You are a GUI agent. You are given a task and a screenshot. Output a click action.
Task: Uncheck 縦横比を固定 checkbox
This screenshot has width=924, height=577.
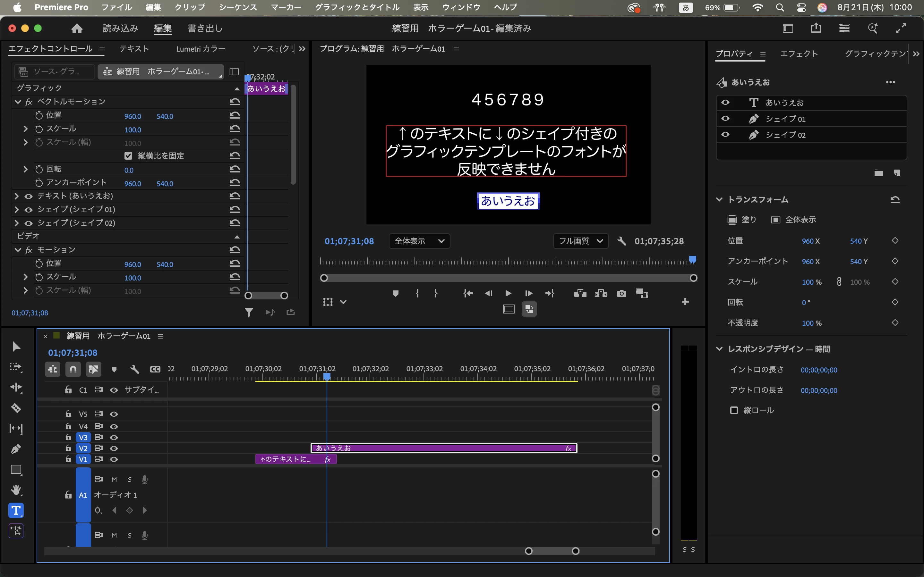pyautogui.click(x=128, y=156)
